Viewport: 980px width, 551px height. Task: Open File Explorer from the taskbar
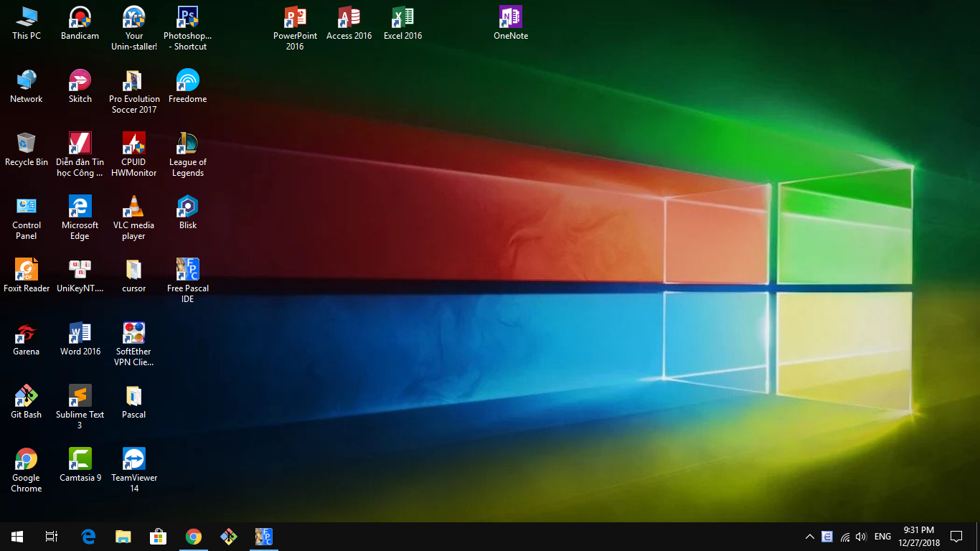[x=123, y=537]
